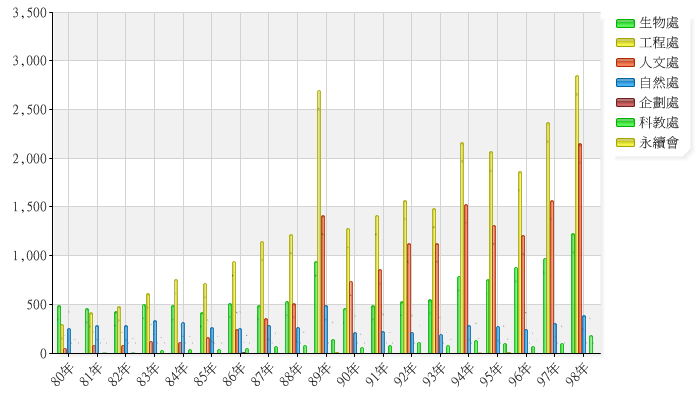Click the yellow 工程處 bar for 89年
Image resolution: width=700 pixels, height=400 pixels.
[x=319, y=222]
